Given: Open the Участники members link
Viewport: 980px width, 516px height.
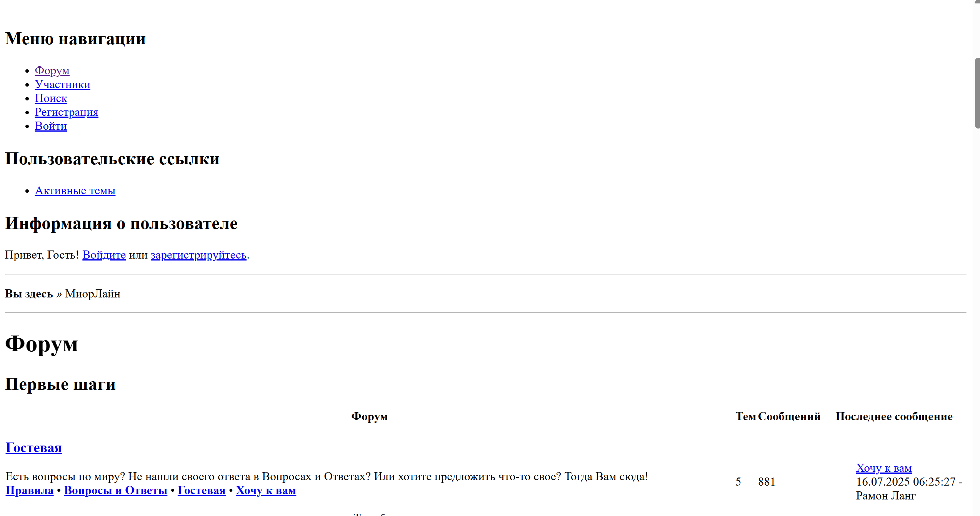Looking at the screenshot, I should tap(62, 85).
